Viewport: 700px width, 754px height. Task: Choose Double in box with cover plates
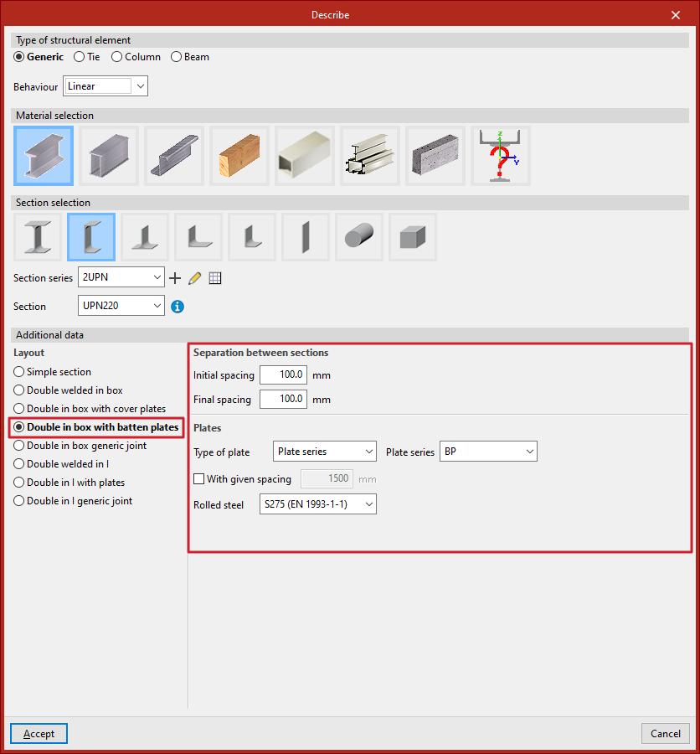point(90,409)
